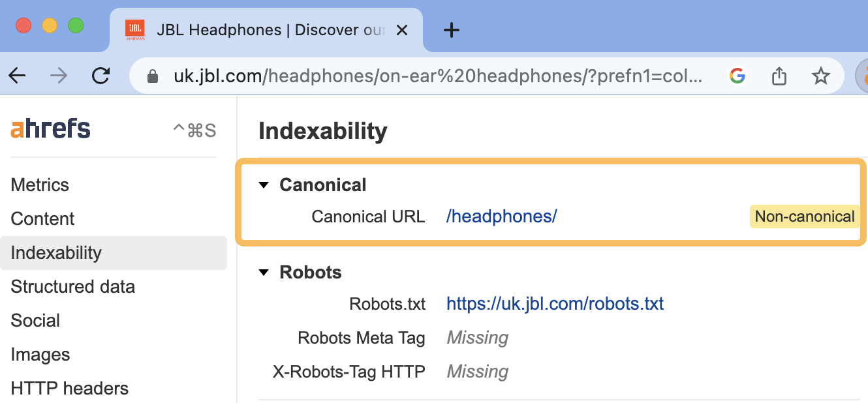Bookmark the page via the star icon
The width and height of the screenshot is (868, 403).
pyautogui.click(x=820, y=76)
